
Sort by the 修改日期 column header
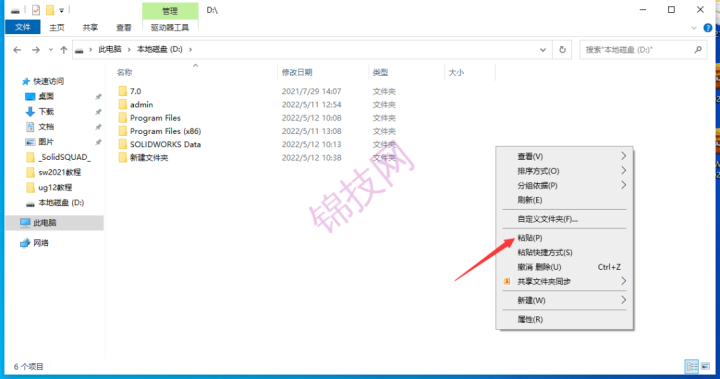297,73
